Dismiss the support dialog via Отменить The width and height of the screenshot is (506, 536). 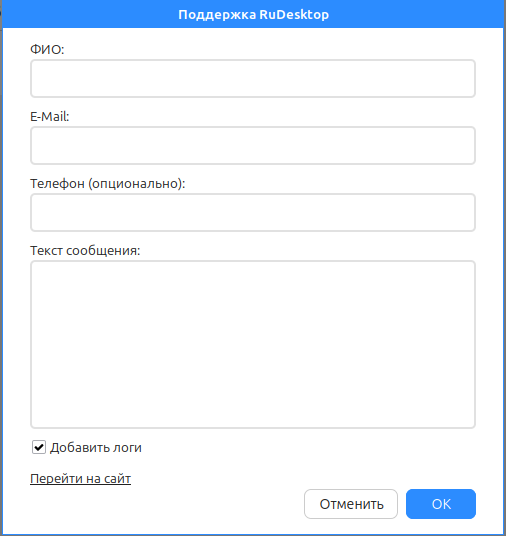click(351, 504)
